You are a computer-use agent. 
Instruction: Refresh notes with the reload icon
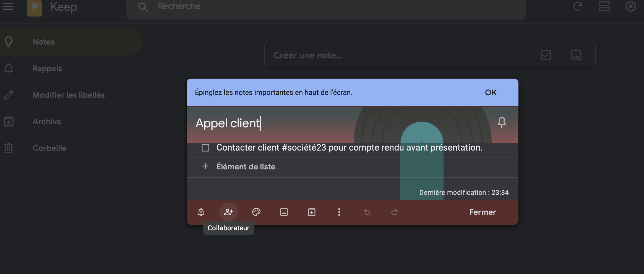[x=577, y=6]
